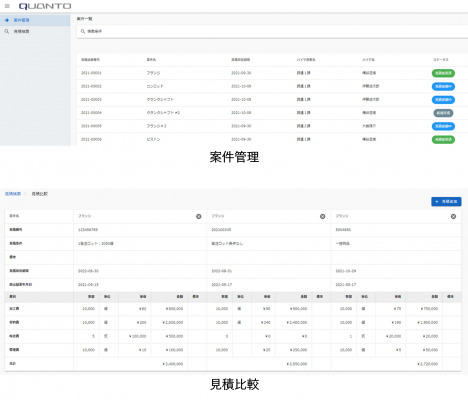Select the コンロッド case row
The image size is (468, 400).
coord(272,86)
